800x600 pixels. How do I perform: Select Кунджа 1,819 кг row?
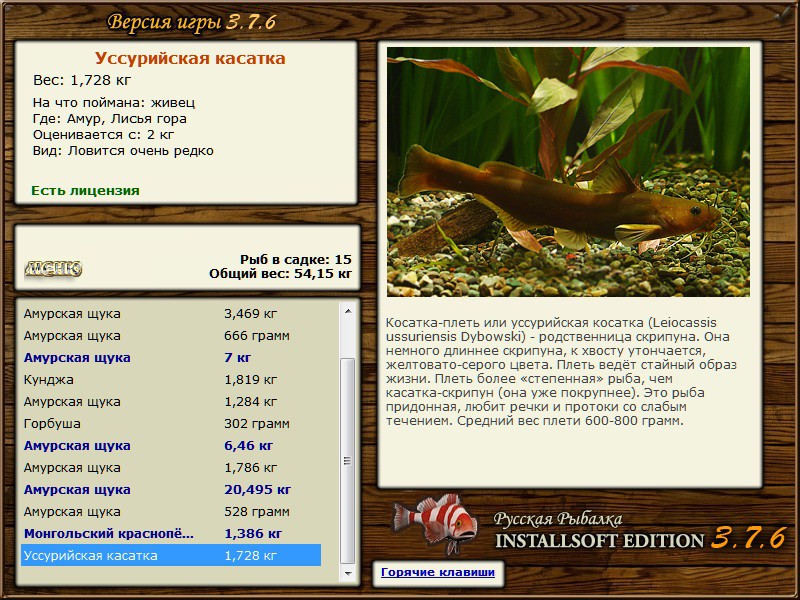pyautogui.click(x=171, y=379)
